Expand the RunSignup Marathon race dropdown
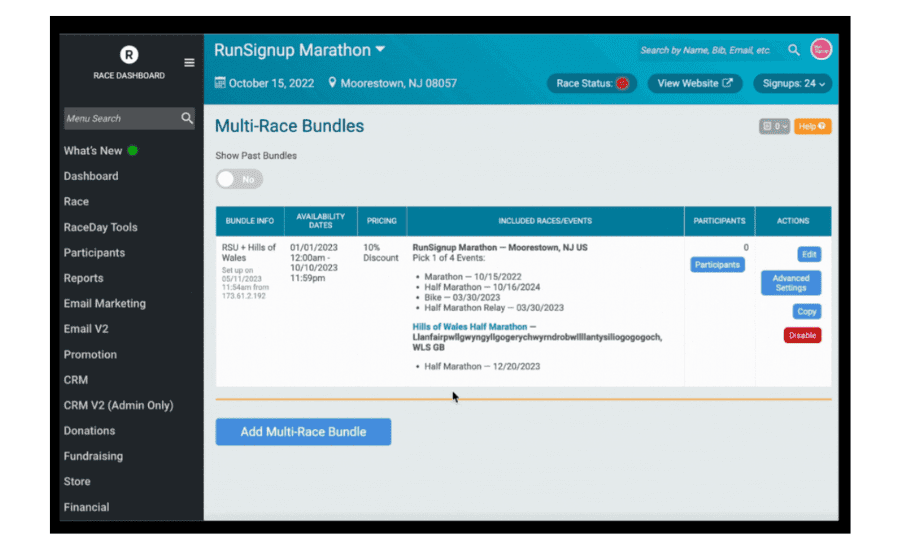 point(381,50)
